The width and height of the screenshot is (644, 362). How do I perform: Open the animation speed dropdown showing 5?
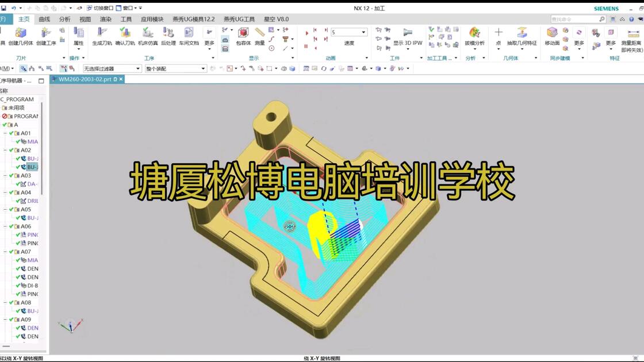[348, 32]
